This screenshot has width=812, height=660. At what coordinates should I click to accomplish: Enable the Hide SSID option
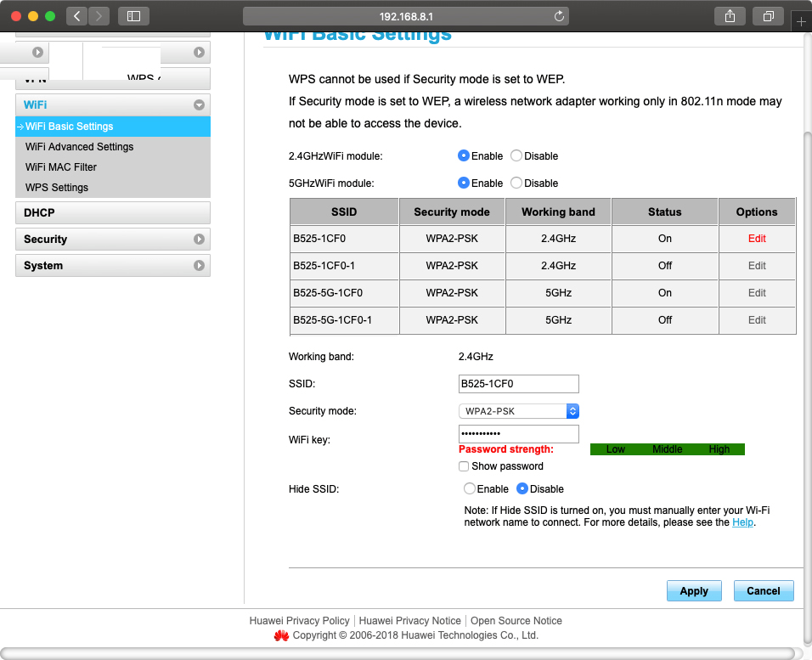click(470, 489)
